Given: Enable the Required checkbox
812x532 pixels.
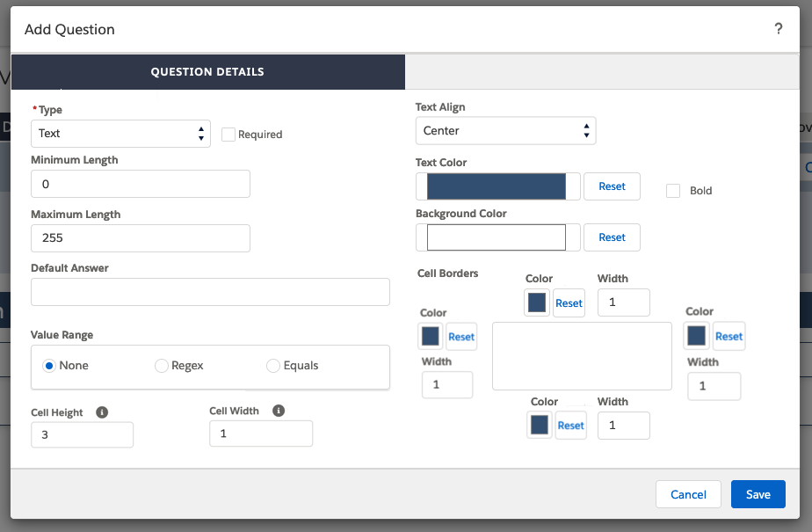Looking at the screenshot, I should tap(228, 135).
